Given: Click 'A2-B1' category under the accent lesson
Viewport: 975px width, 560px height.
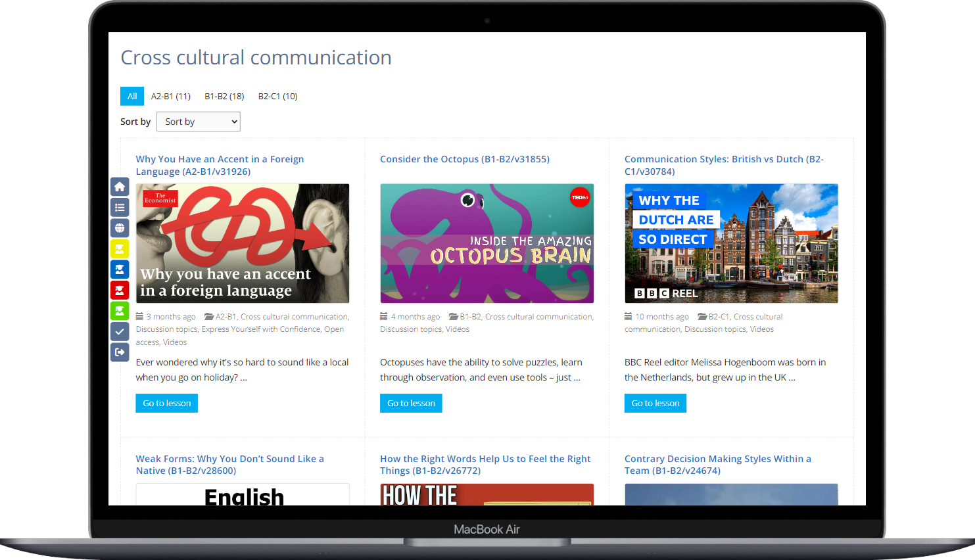Looking at the screenshot, I should (x=226, y=317).
